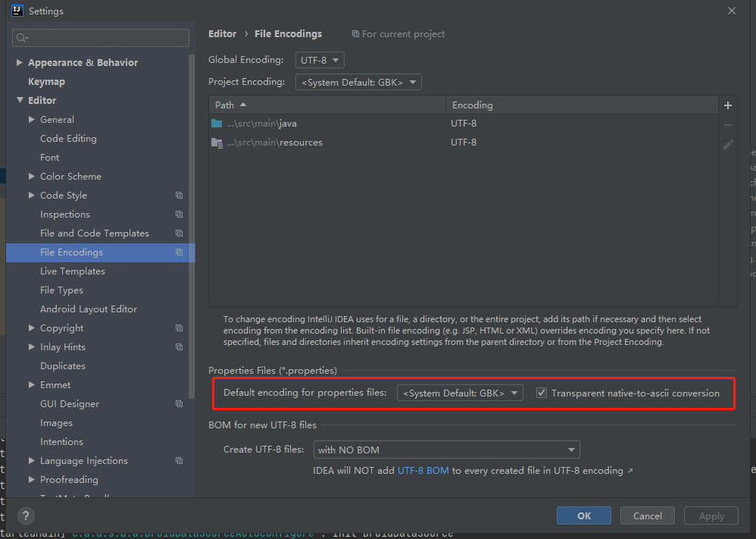Click project-level icon next to Language Injections
This screenshot has width=756, height=539.
click(179, 461)
